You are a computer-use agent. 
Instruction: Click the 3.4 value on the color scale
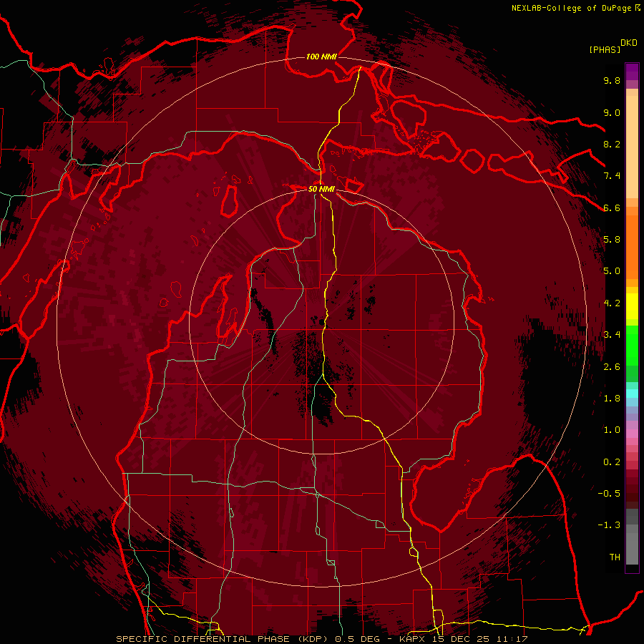tap(612, 335)
